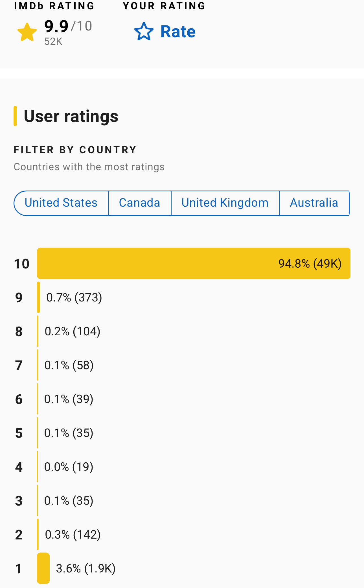Image resolution: width=364 pixels, height=588 pixels.
Task: Click the 1-star rating bar
Action: pyautogui.click(x=43, y=568)
